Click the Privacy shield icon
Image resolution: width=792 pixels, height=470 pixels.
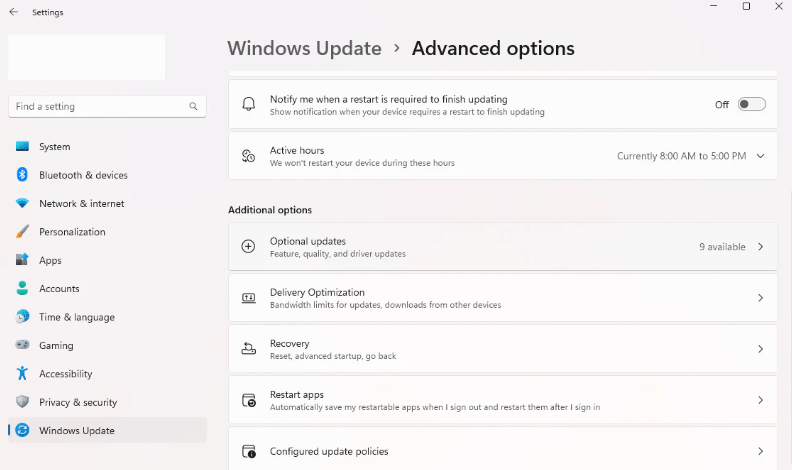[x=22, y=402]
